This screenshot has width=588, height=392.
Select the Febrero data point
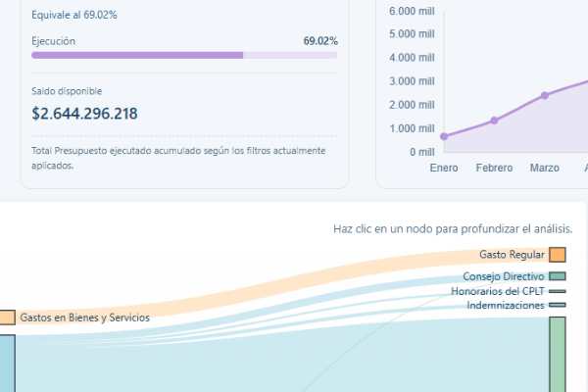point(494,121)
